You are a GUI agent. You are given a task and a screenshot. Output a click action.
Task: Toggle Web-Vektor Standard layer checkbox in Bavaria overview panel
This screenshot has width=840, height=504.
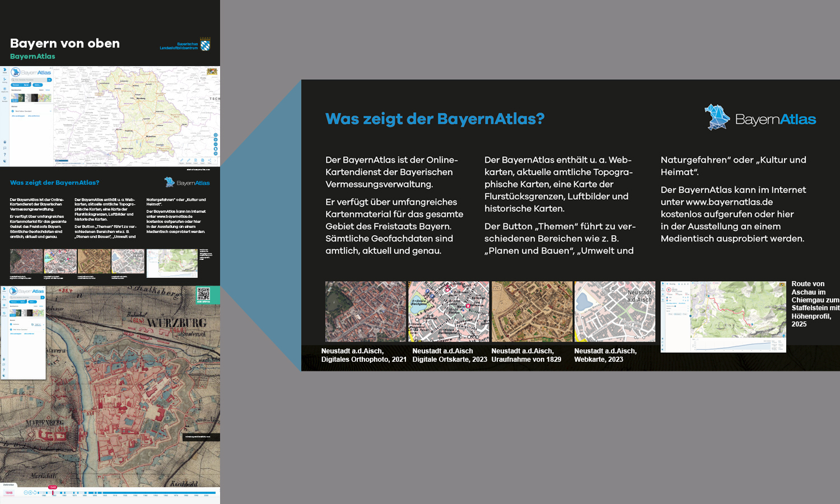coord(13,111)
